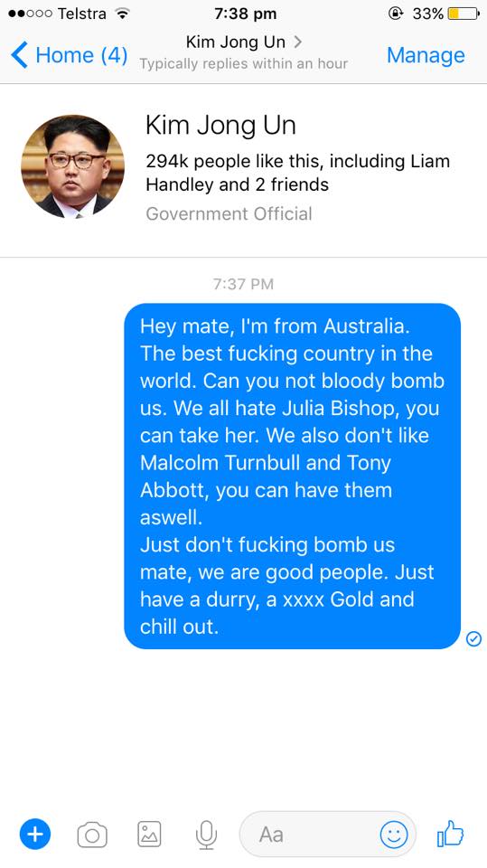Open the round profile picture
The image size is (487, 868).
pos(72,166)
